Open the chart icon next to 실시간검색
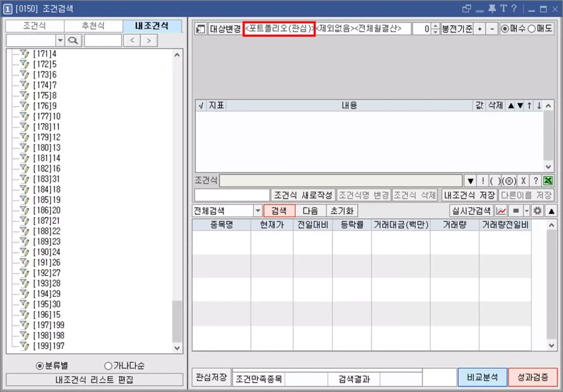563x392 pixels. [x=501, y=211]
